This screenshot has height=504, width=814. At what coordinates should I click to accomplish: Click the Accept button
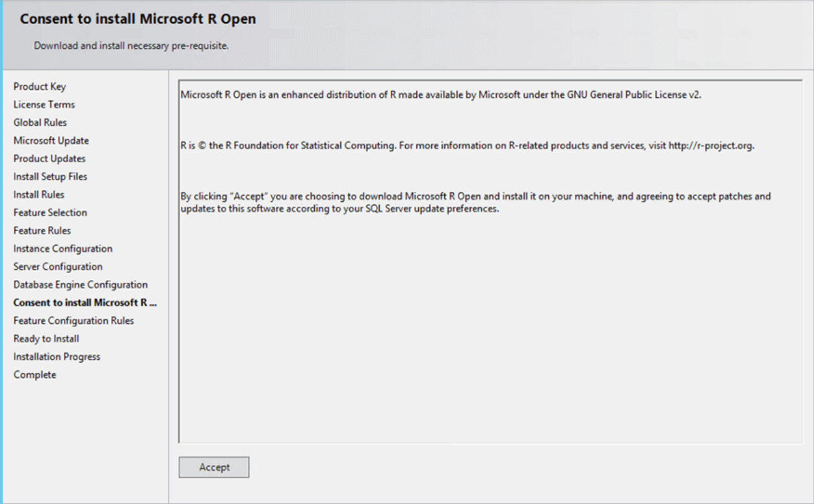pos(214,467)
